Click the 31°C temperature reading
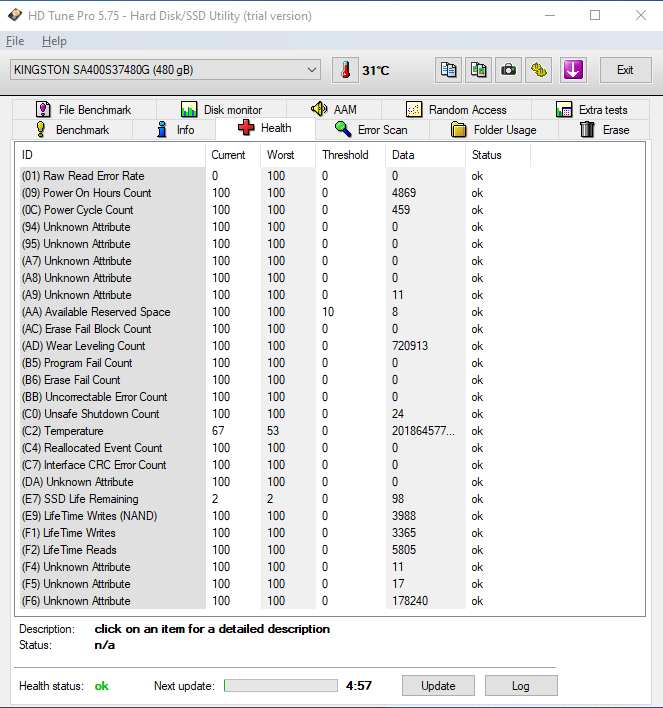 point(375,71)
